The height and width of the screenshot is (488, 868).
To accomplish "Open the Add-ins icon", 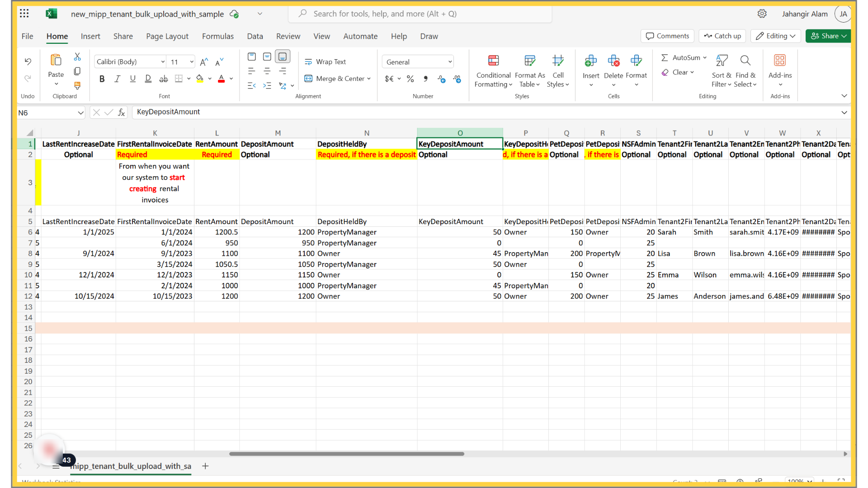I will tap(780, 60).
